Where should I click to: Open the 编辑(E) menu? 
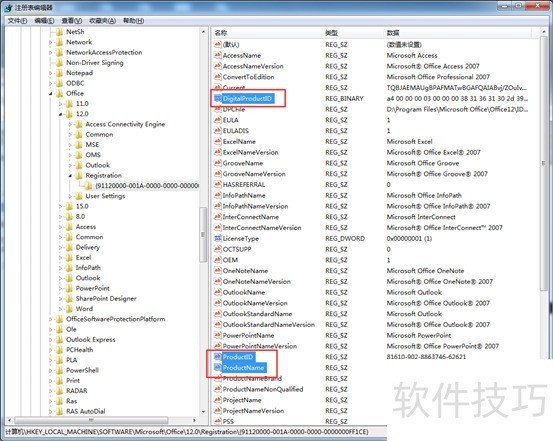tap(44, 21)
